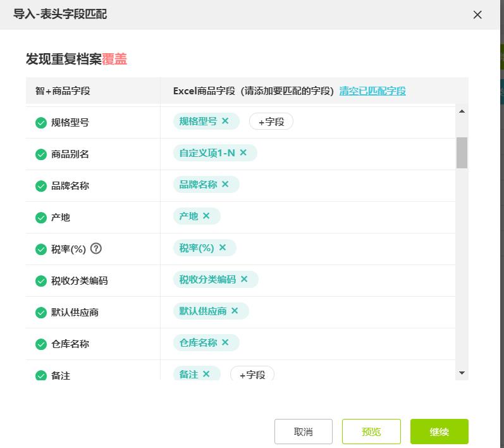Image resolution: width=504 pixels, height=448 pixels.
Task: Click the green check next to 规格型号
Action: [41, 123]
